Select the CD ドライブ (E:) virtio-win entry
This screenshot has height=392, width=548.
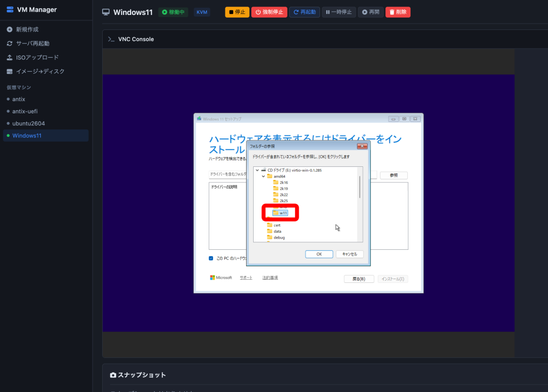click(294, 170)
